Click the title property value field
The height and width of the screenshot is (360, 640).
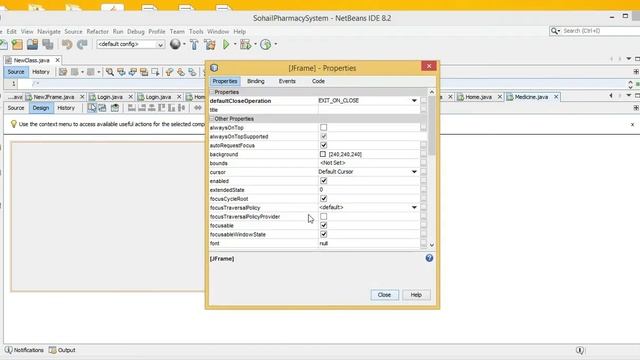coord(369,110)
